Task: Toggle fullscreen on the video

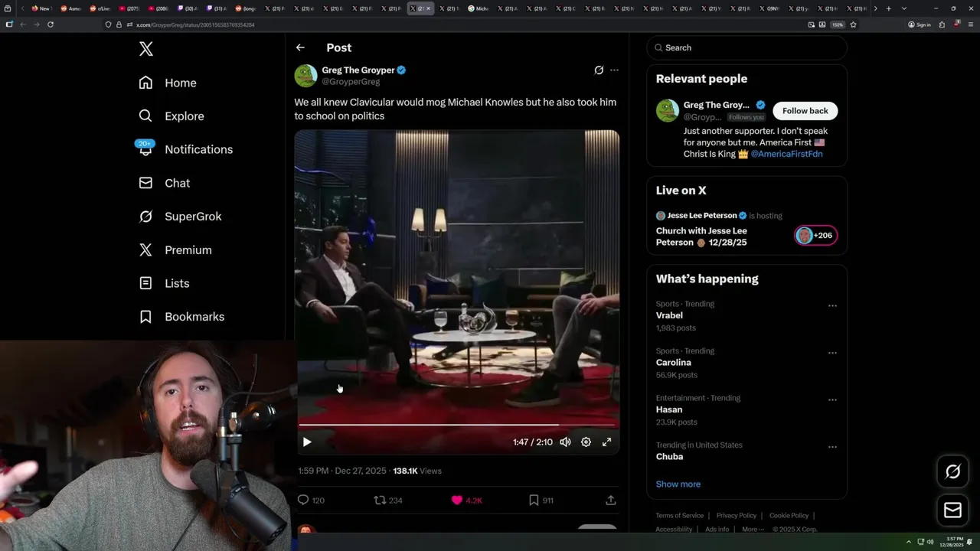Action: [x=606, y=442]
